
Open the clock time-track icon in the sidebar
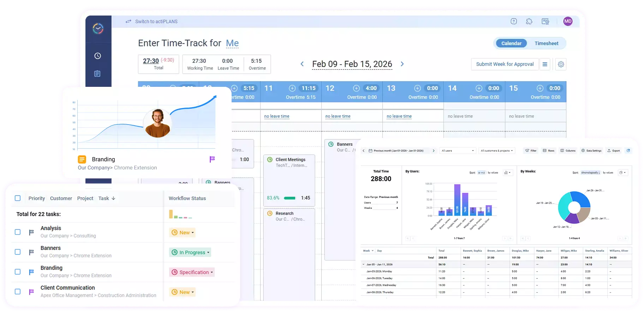click(98, 56)
